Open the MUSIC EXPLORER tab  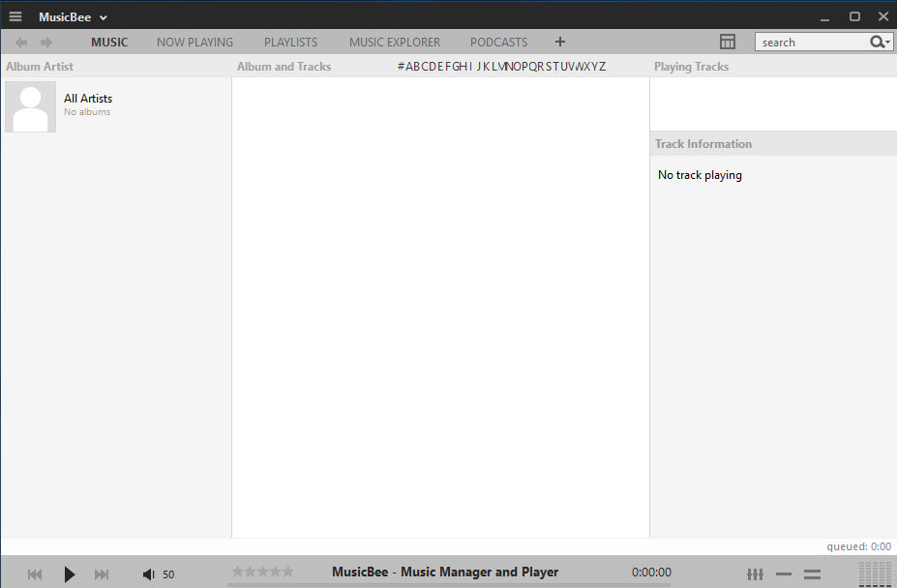(395, 43)
